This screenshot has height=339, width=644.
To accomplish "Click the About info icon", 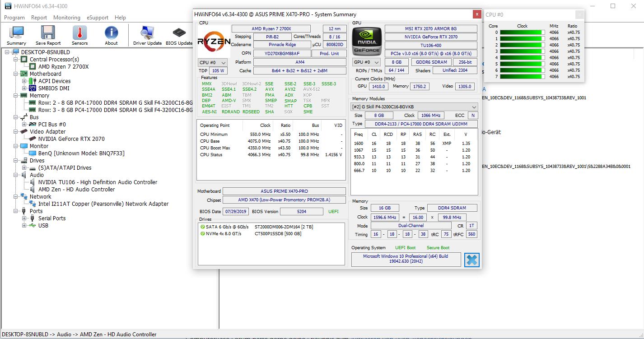I will tap(111, 36).
